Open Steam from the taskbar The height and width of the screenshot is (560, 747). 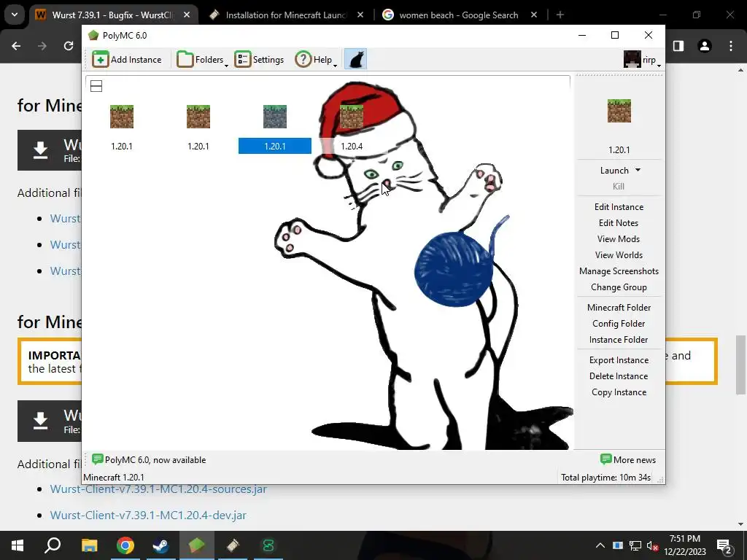click(x=160, y=545)
